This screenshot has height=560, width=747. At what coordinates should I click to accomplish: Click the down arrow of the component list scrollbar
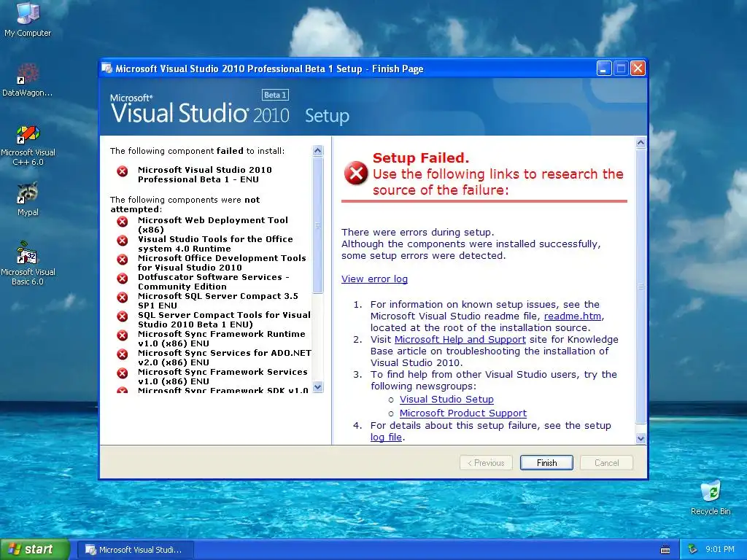click(x=318, y=386)
